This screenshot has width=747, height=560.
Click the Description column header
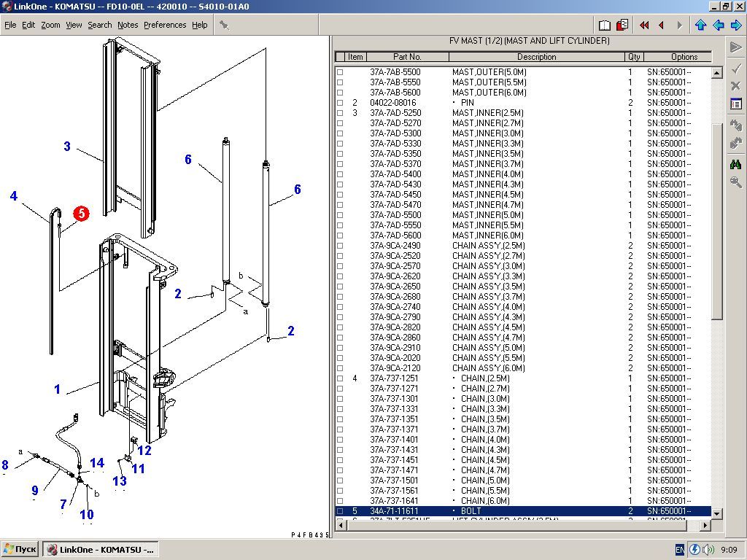536,57
